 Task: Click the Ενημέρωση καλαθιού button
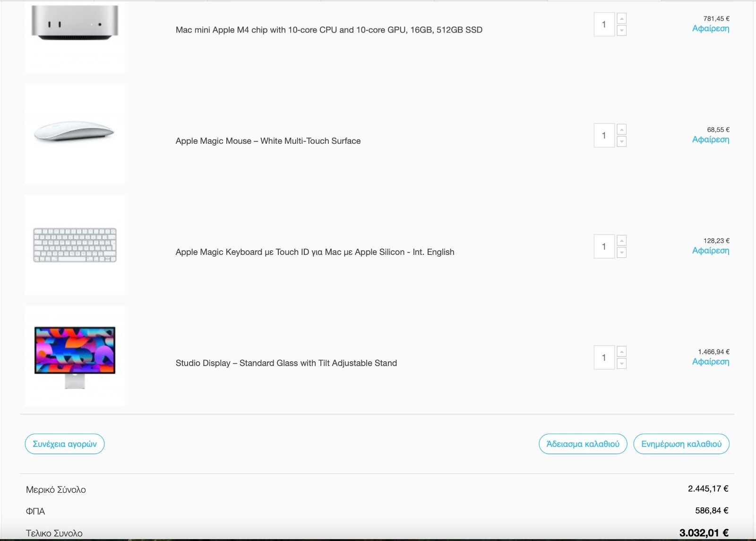click(681, 444)
